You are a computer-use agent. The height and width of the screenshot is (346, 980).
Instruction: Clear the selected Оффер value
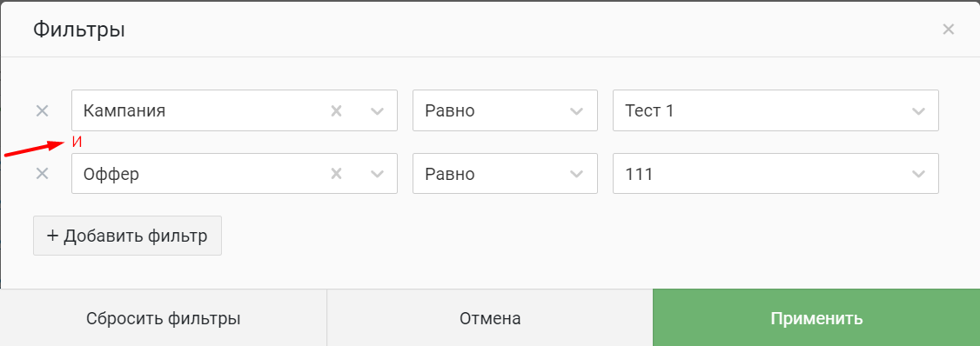pos(336,174)
